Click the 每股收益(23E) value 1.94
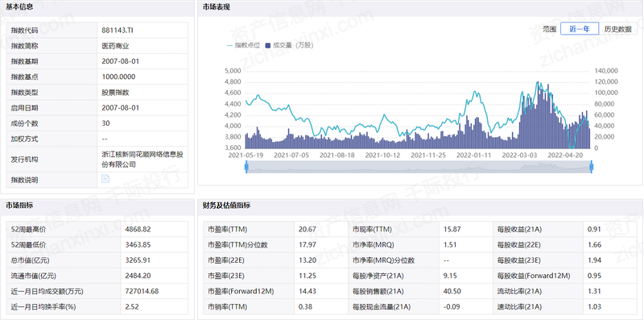 (594, 260)
